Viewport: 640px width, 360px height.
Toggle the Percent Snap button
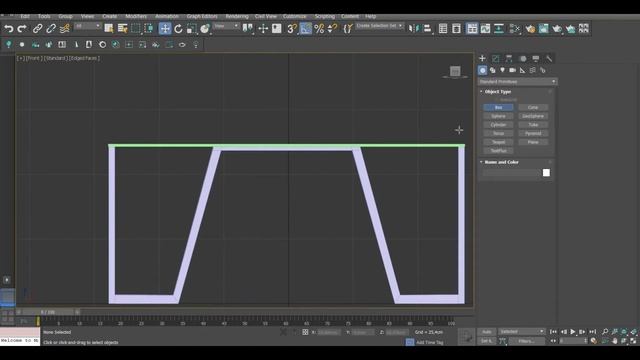click(319, 29)
